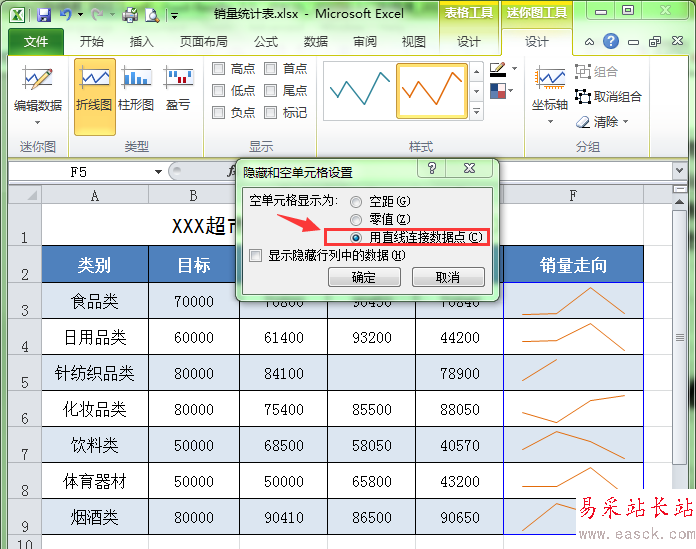
Task: Click the dialog's help question mark button
Action: coord(432,168)
